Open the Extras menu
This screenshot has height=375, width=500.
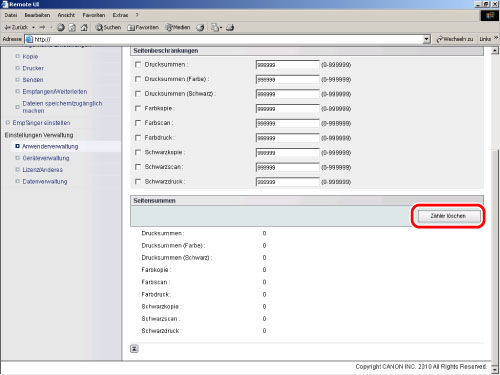click(120, 15)
